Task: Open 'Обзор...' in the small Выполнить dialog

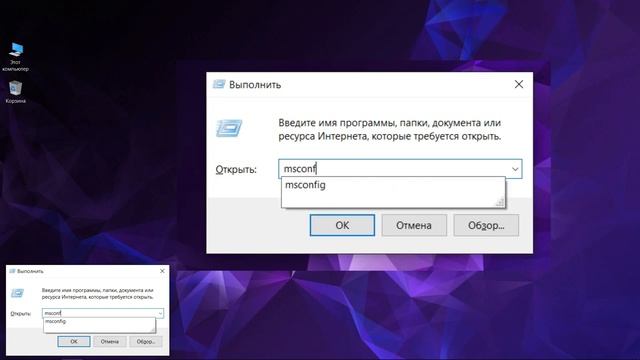Action: coord(146,341)
